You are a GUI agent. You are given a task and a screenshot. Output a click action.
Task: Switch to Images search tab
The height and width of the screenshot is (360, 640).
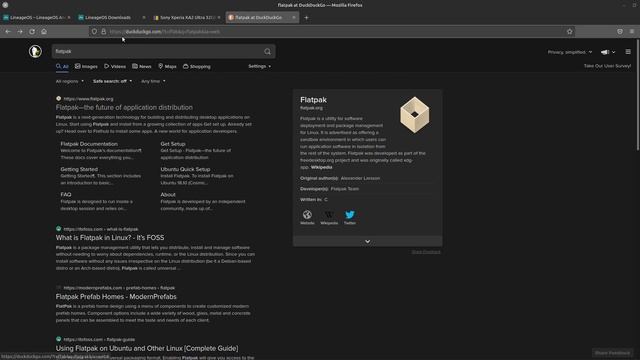[x=86, y=66]
